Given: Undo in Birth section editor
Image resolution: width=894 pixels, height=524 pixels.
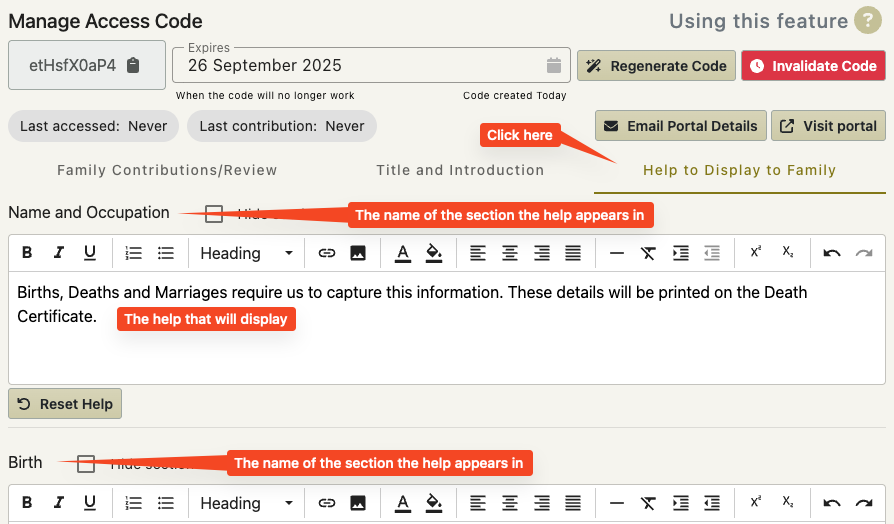Looking at the screenshot, I should pyautogui.click(x=832, y=502).
